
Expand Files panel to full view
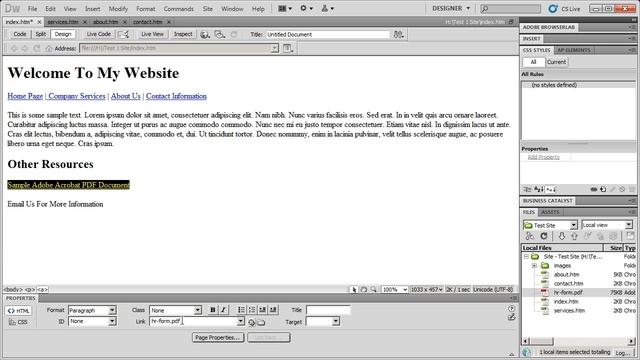click(630, 236)
